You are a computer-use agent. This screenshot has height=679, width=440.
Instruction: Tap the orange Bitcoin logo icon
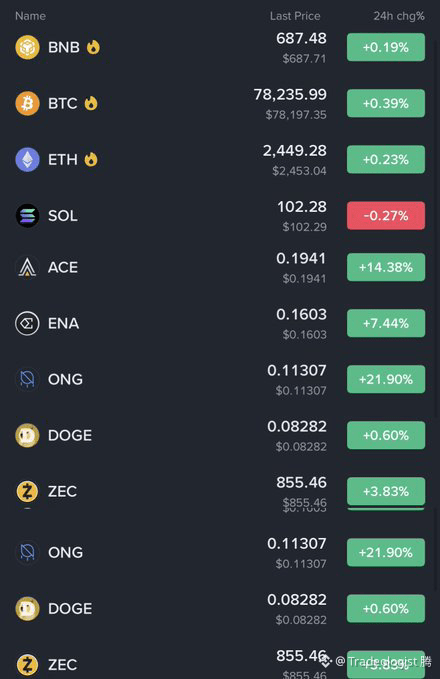[x=27, y=103]
